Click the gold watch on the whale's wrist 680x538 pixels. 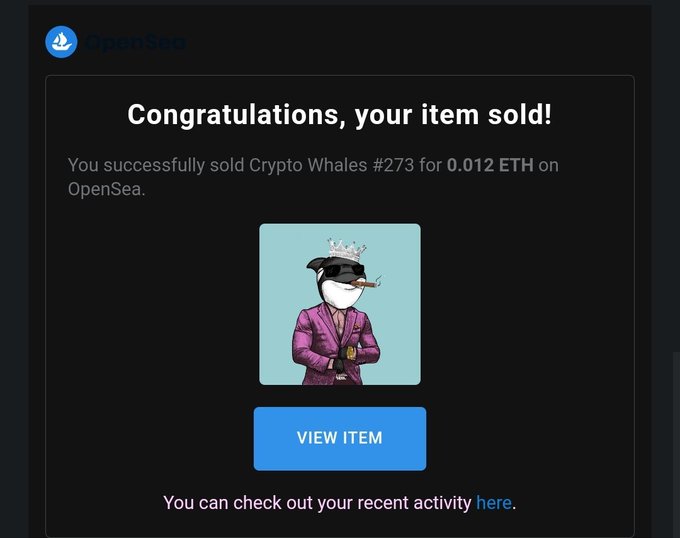(x=351, y=353)
